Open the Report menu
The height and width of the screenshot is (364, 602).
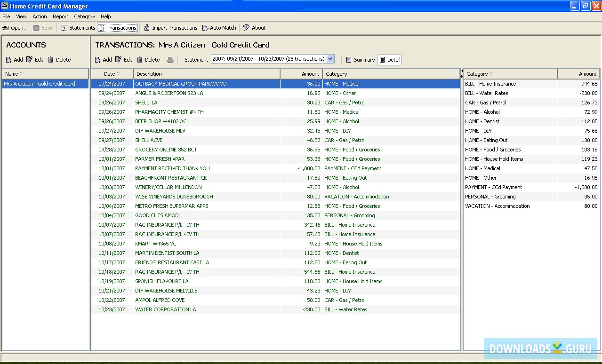click(60, 16)
